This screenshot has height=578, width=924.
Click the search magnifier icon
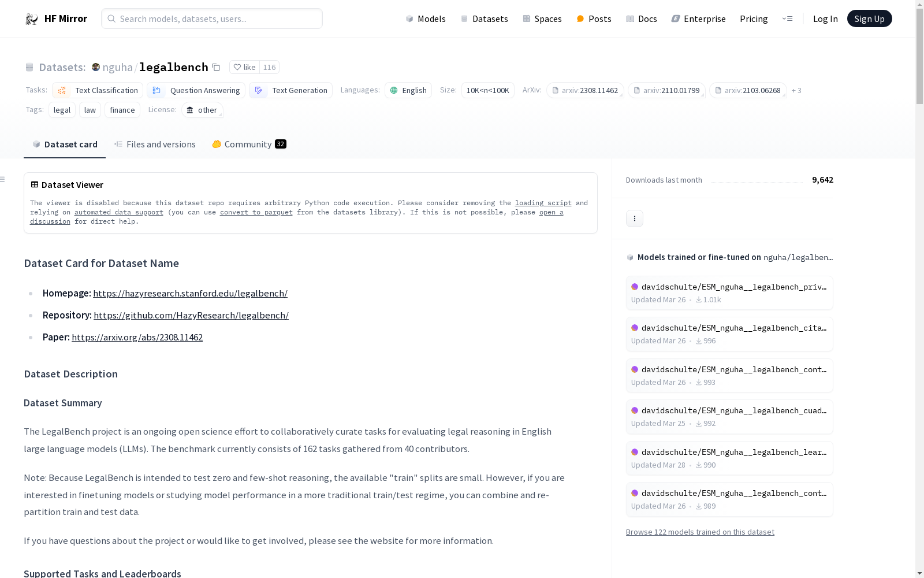point(111,18)
